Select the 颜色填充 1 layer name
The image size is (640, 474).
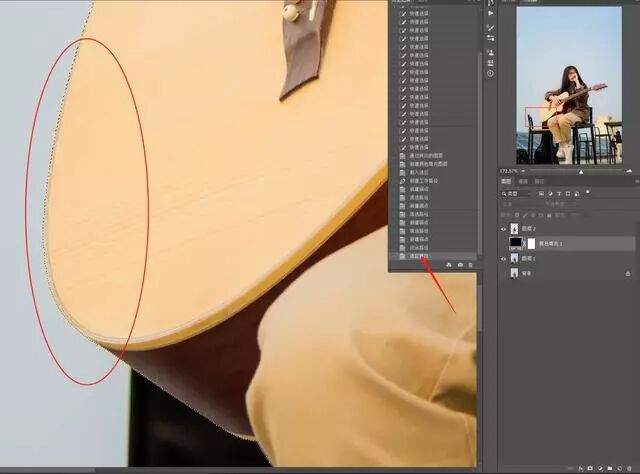(x=551, y=244)
